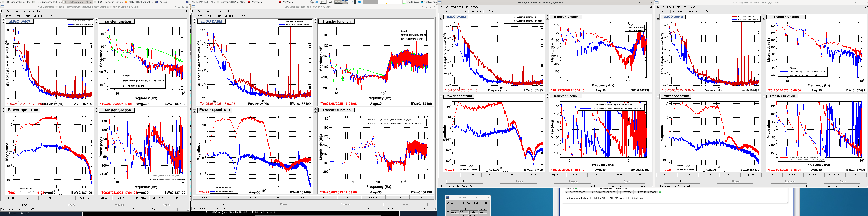Switch to Excitation tab in DHARD_Y_A2L window

[x=38, y=16]
